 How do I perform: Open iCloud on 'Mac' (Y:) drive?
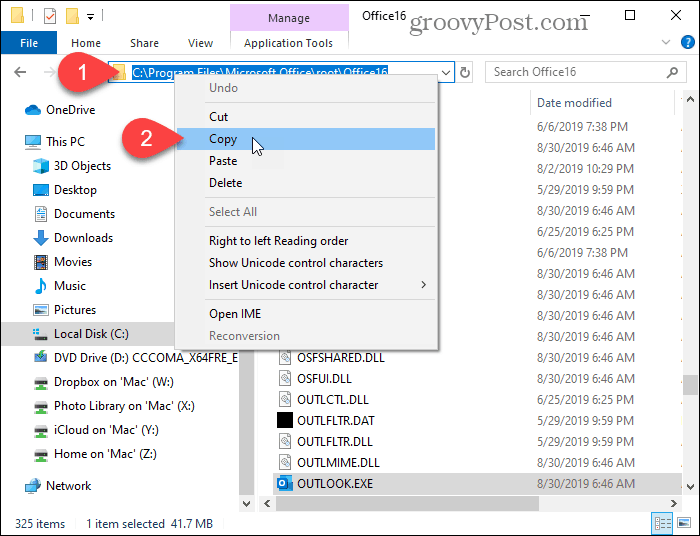[106, 430]
